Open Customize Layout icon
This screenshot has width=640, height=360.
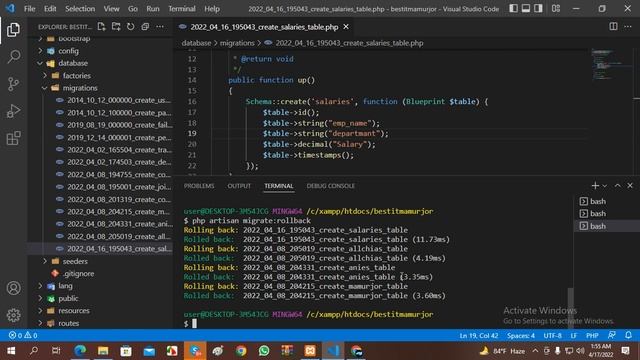pos(556,8)
